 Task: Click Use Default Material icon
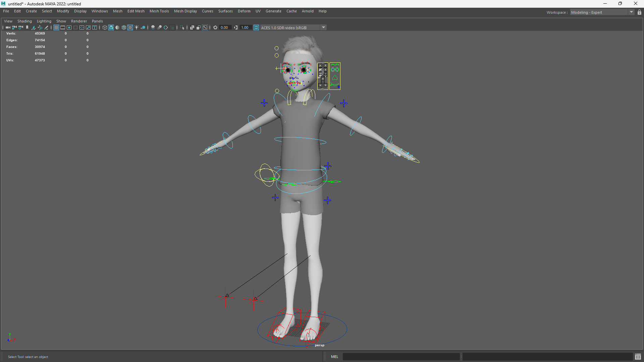[x=117, y=27]
